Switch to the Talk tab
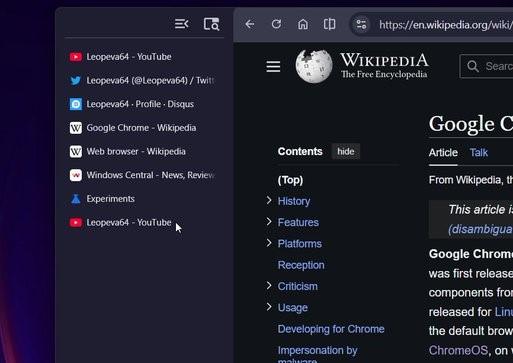 coord(479,153)
